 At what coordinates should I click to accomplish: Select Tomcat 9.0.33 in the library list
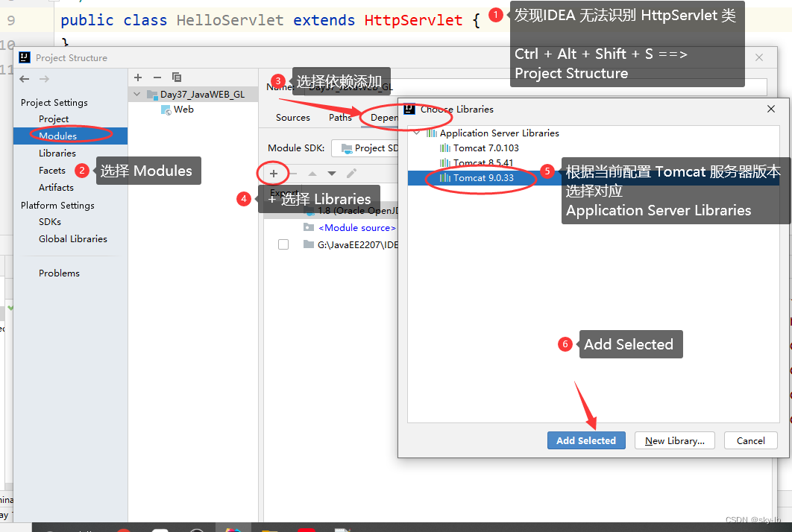coord(594,177)
